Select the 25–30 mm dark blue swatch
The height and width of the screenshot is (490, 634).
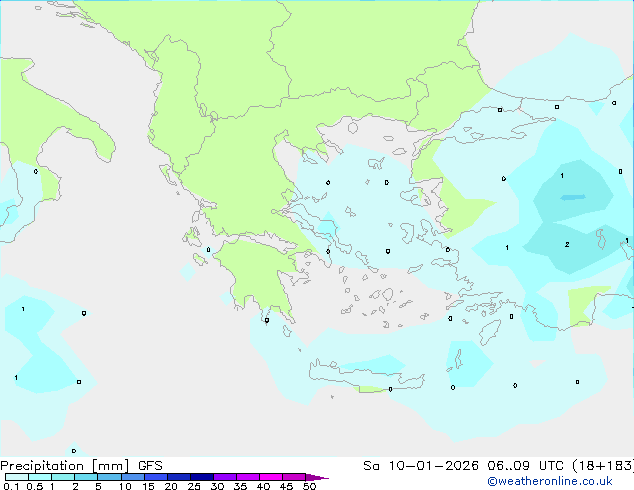click(202, 477)
